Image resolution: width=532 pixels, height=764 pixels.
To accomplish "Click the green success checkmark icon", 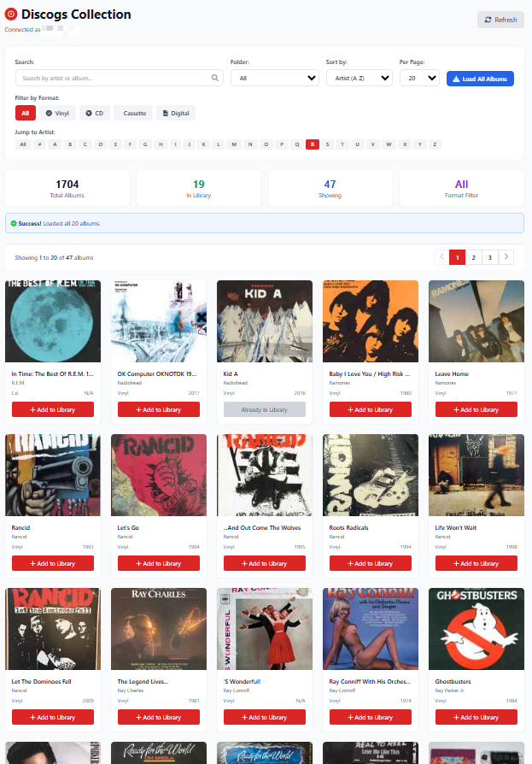I will click(x=14, y=224).
